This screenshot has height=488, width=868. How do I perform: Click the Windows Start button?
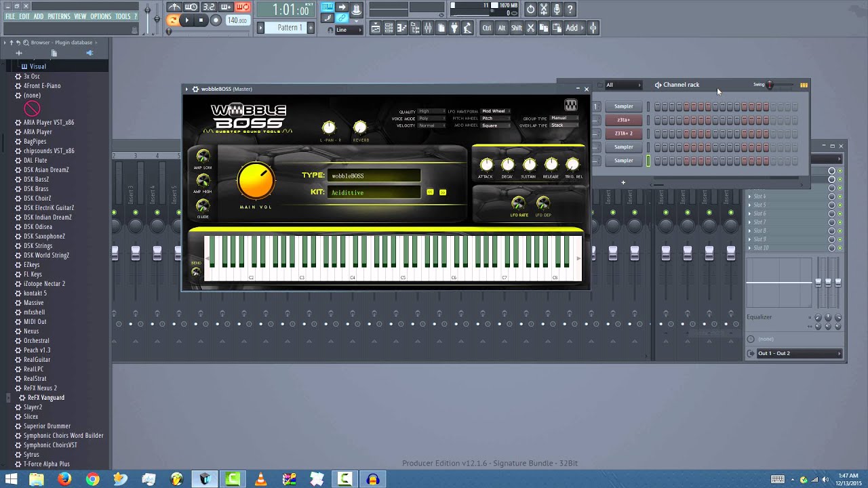point(12,479)
